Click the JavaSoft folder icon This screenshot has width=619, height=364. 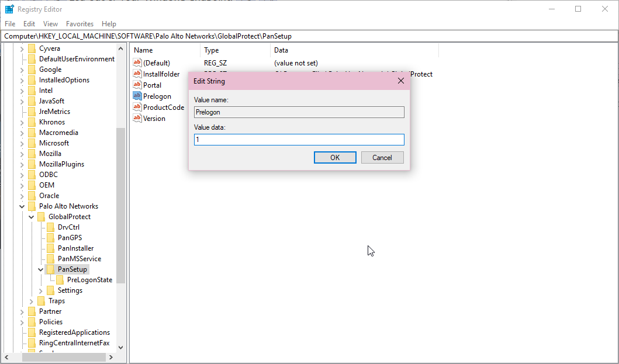click(x=32, y=101)
